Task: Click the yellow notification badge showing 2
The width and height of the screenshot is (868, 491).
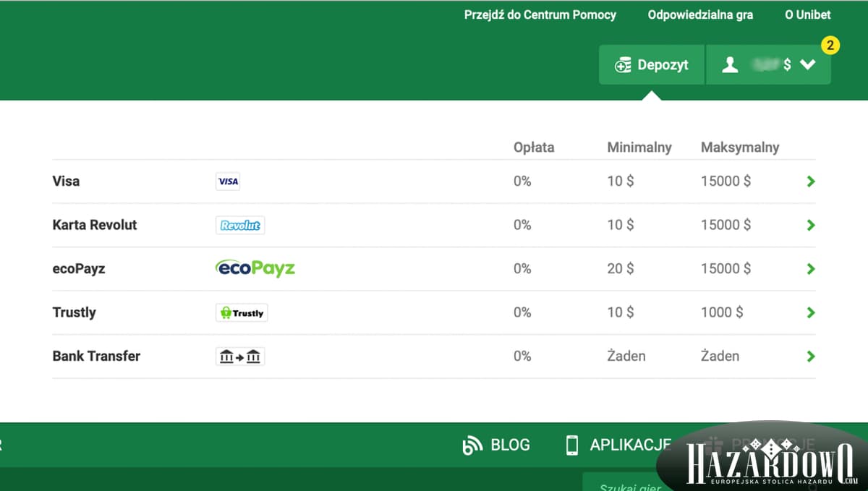Action: tap(830, 46)
